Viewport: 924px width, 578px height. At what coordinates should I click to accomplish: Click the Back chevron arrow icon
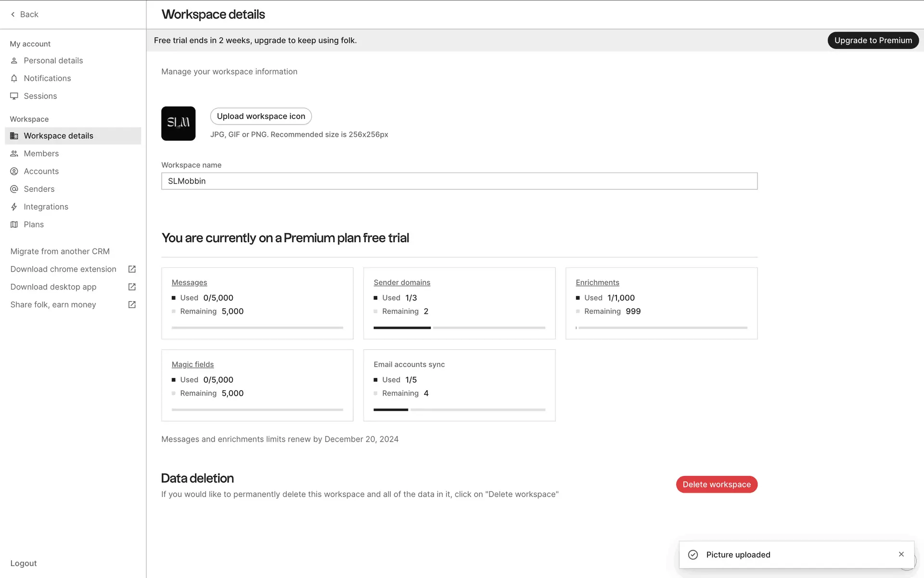tap(13, 14)
